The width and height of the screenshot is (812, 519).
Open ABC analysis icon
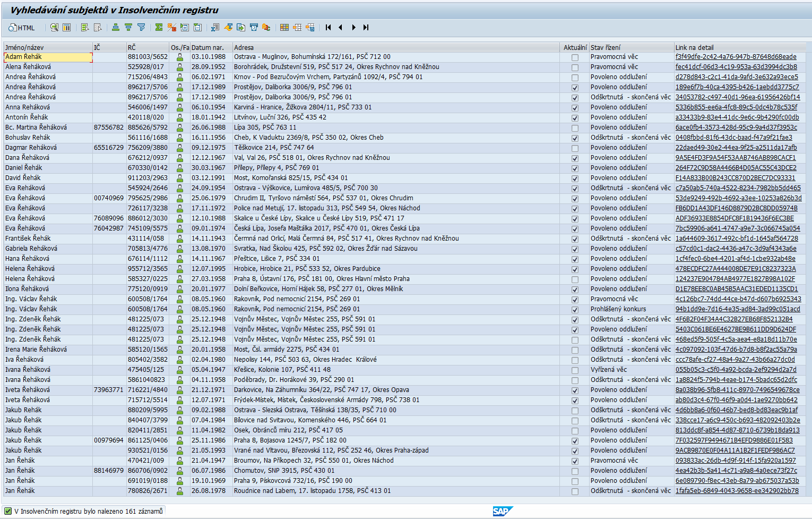(x=266, y=28)
